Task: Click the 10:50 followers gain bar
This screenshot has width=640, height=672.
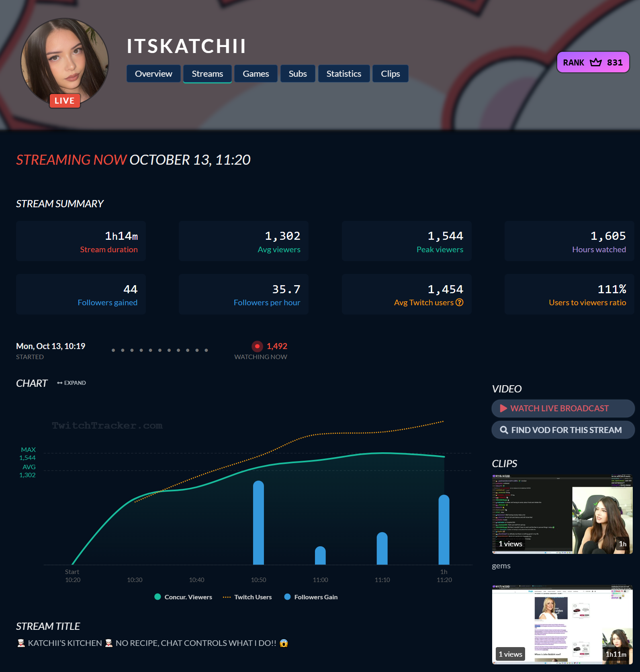Action: pyautogui.click(x=259, y=523)
